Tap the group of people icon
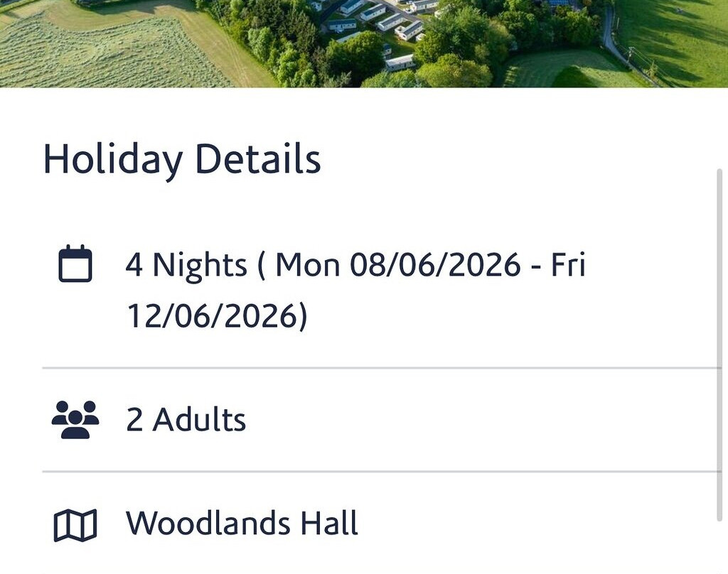Screen dimensions: 728x574 pos(75,419)
